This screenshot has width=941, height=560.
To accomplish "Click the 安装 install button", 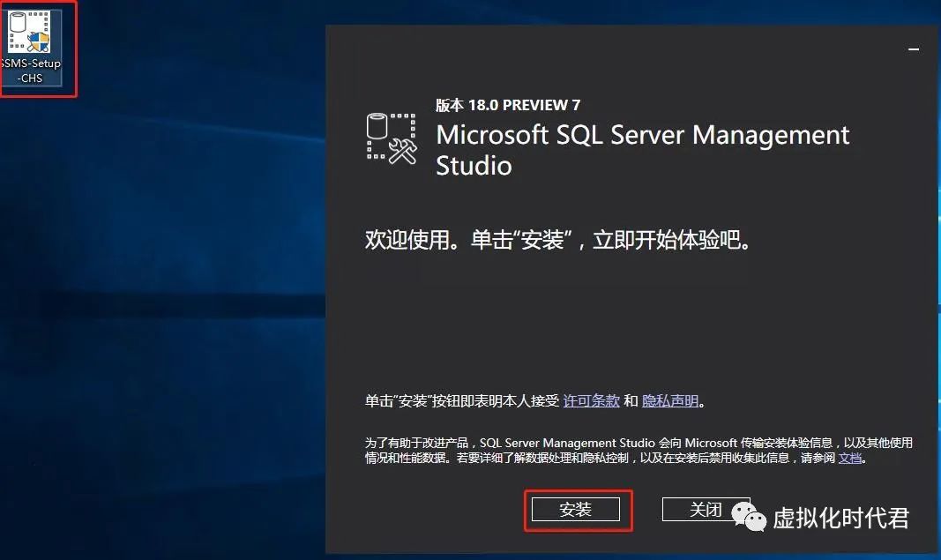I will tap(576, 510).
